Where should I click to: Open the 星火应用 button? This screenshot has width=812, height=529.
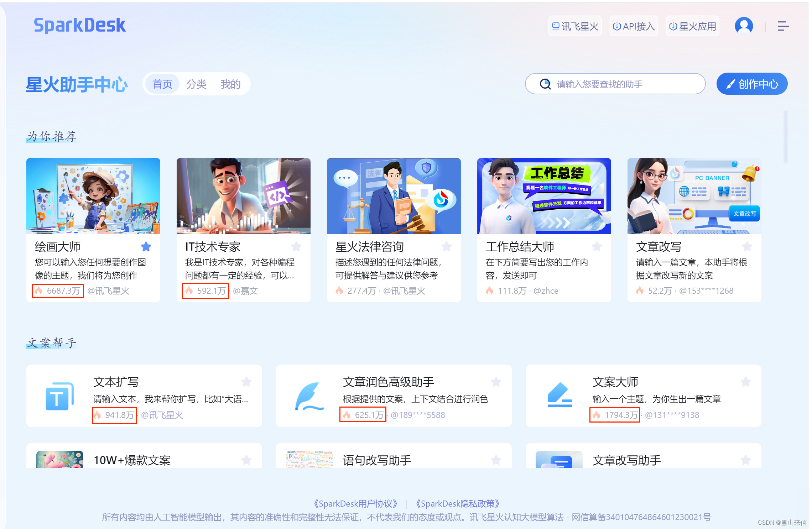click(692, 26)
